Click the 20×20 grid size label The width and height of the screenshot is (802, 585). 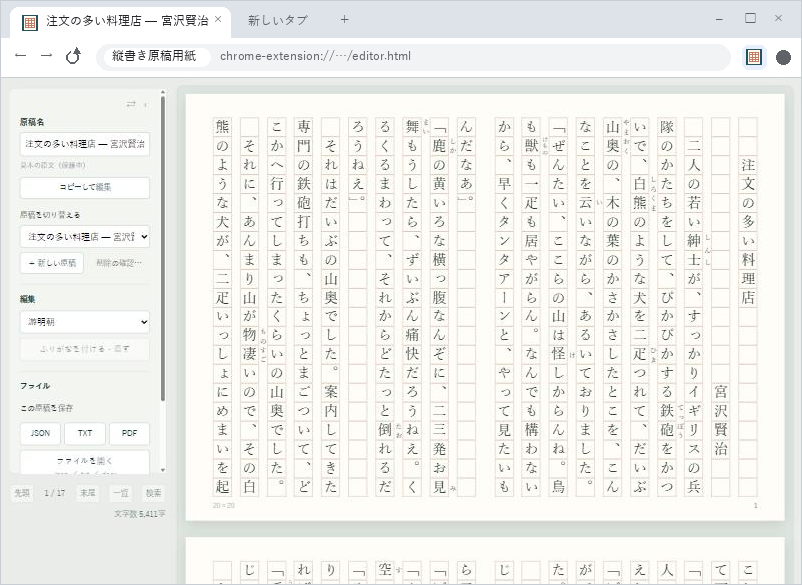pos(224,505)
